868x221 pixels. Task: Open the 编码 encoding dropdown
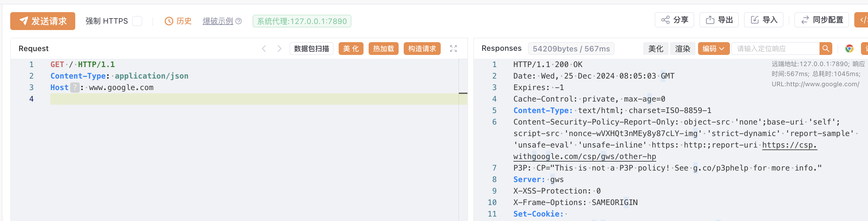tap(713, 49)
